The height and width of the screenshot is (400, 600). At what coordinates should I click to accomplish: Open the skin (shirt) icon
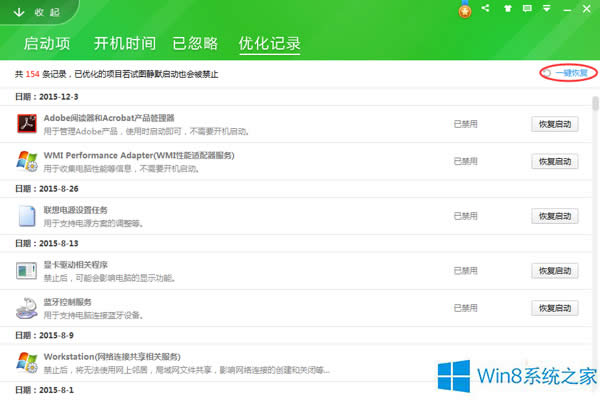tap(508, 8)
